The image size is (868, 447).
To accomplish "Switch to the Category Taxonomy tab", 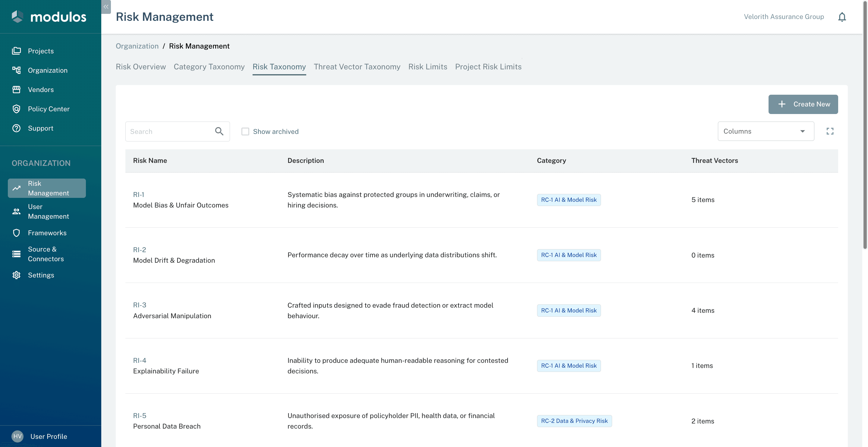I will [x=209, y=67].
